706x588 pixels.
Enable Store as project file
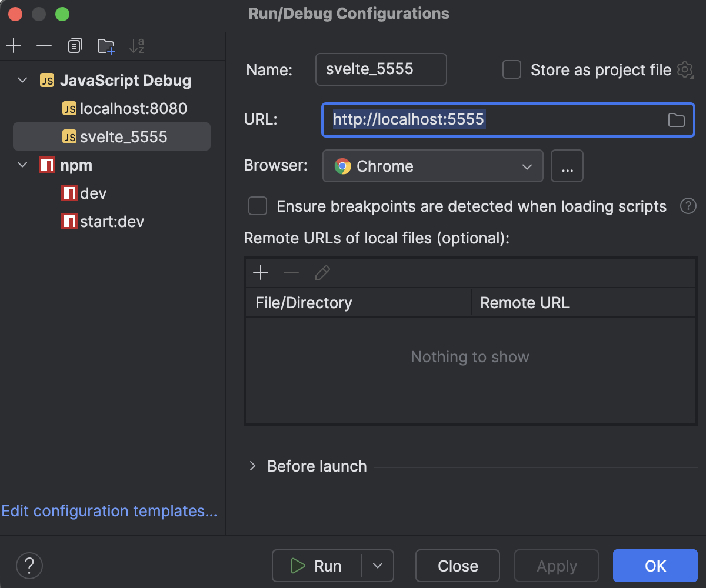pos(511,69)
